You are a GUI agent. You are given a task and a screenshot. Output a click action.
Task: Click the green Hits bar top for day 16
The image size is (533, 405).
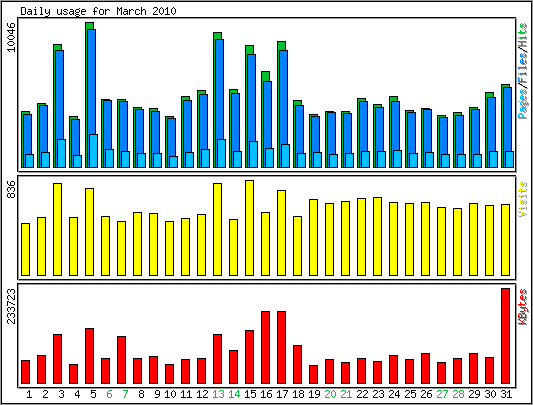point(265,76)
